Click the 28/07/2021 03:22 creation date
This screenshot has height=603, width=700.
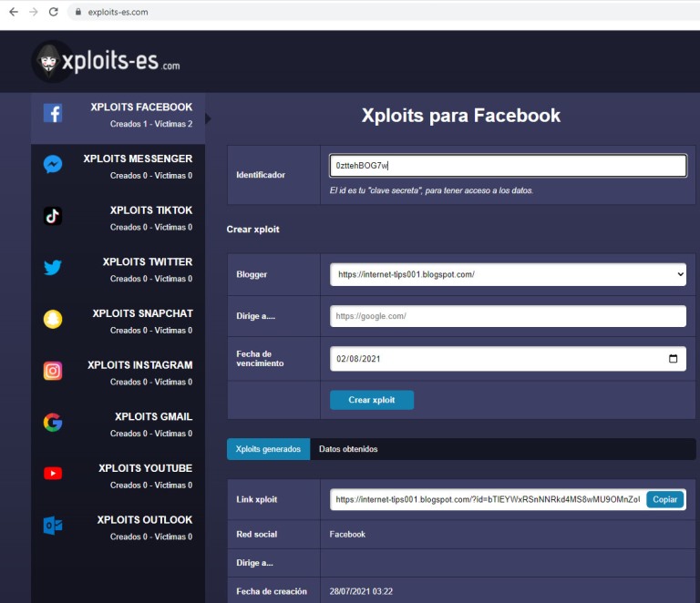point(361,591)
